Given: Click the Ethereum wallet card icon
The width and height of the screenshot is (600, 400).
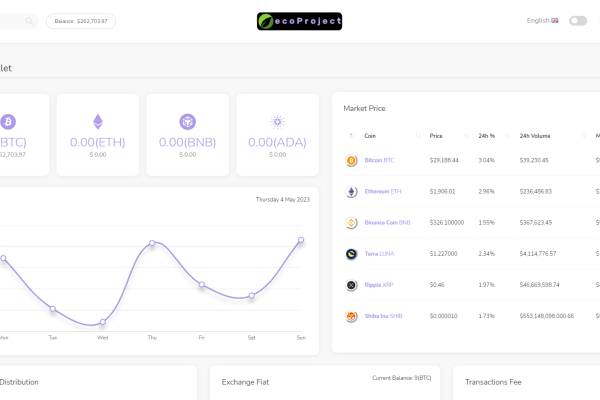Looking at the screenshot, I should pyautogui.click(x=98, y=122).
